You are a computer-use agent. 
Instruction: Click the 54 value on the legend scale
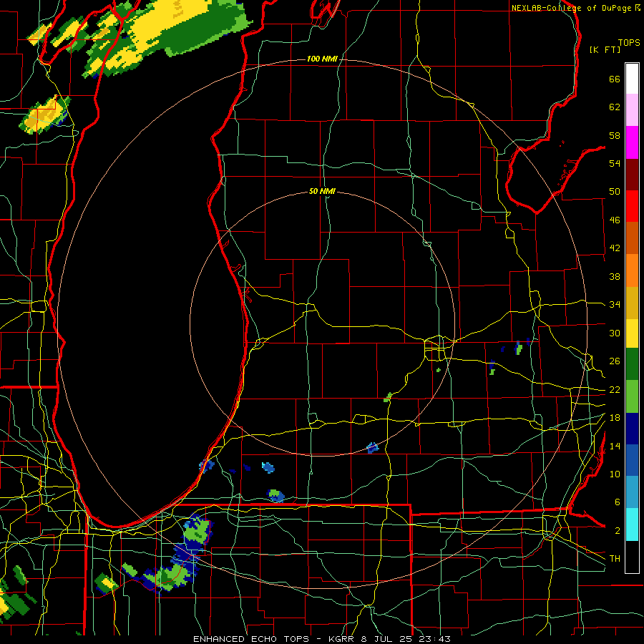pos(615,163)
